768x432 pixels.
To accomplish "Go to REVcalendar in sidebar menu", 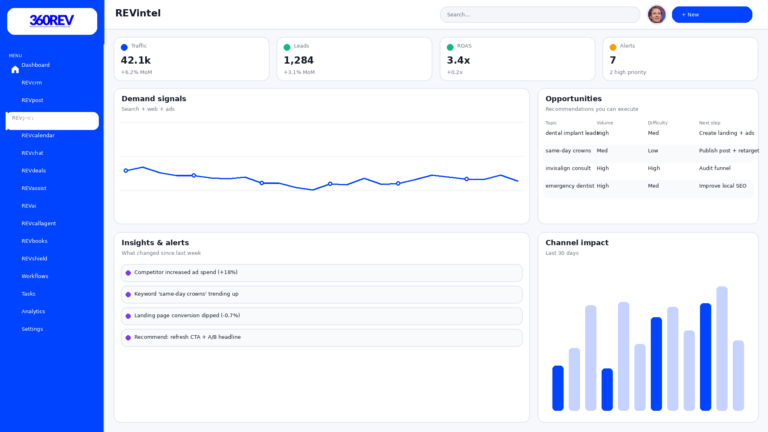I will 38,135.
